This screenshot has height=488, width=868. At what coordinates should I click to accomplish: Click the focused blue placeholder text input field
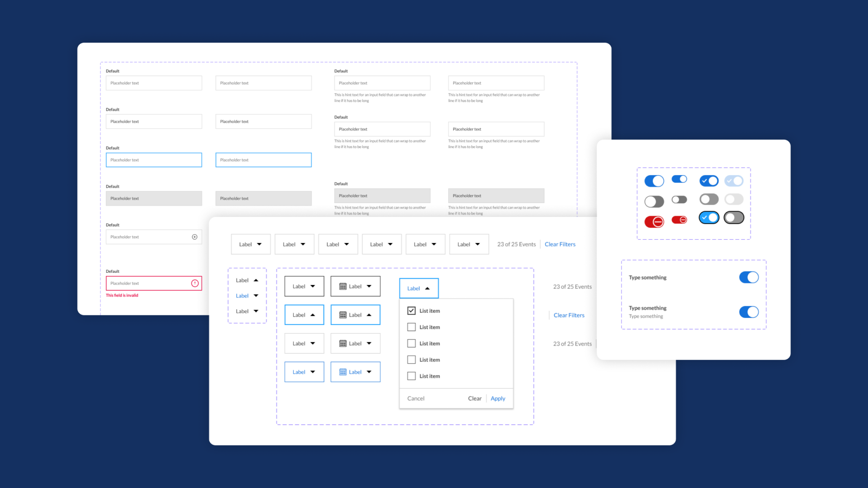click(153, 160)
